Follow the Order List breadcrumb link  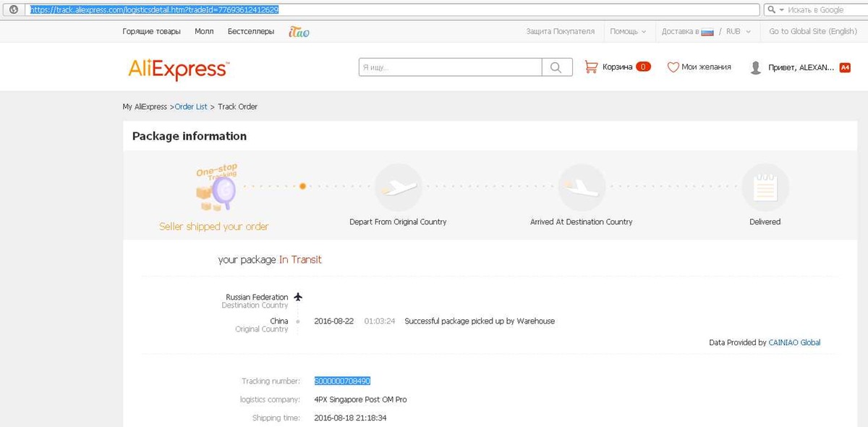coord(191,106)
